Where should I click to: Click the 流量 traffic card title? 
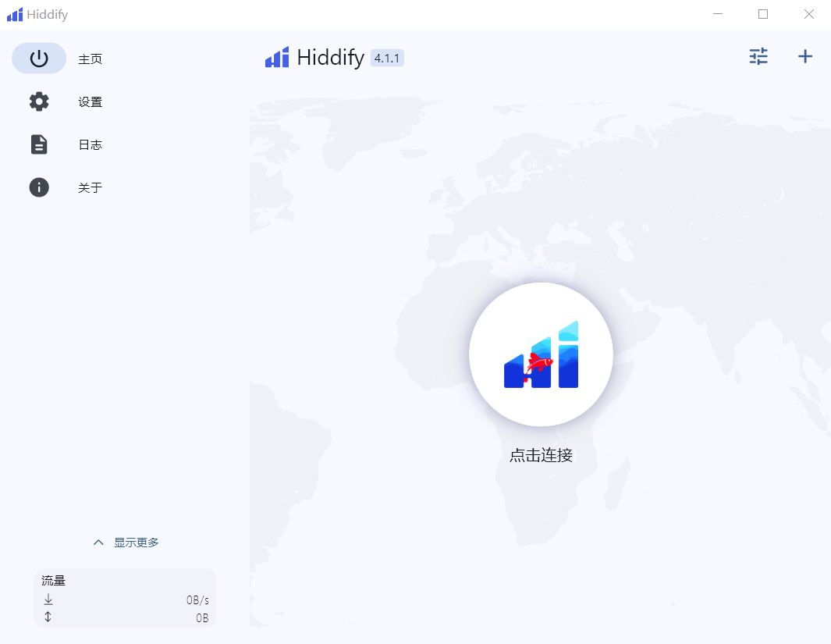click(54, 581)
